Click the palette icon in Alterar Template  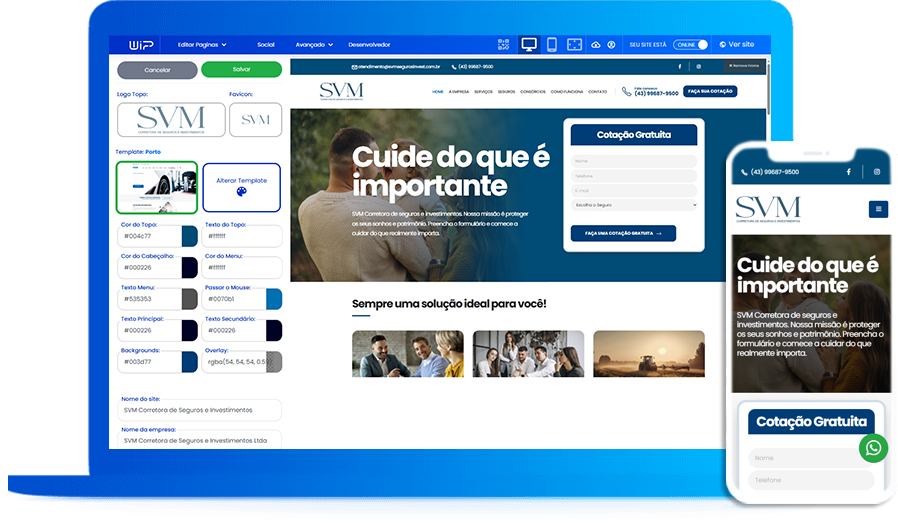[x=242, y=191]
